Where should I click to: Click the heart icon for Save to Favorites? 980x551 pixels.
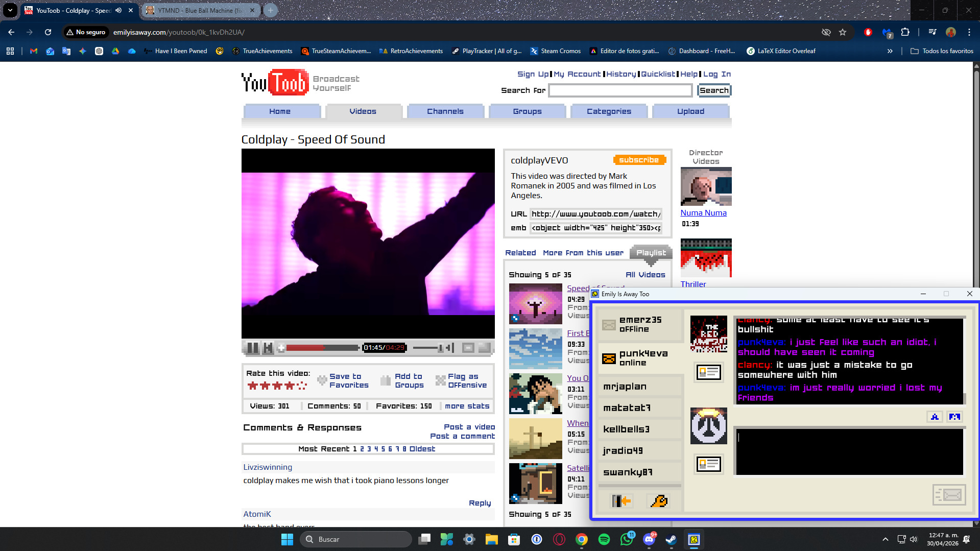pyautogui.click(x=322, y=380)
